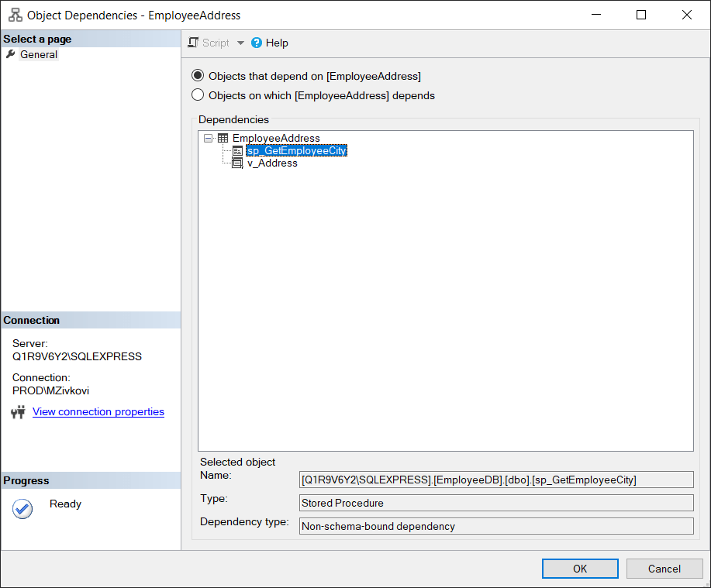Open the Script dropdown arrow
The image size is (711, 588).
[x=242, y=43]
